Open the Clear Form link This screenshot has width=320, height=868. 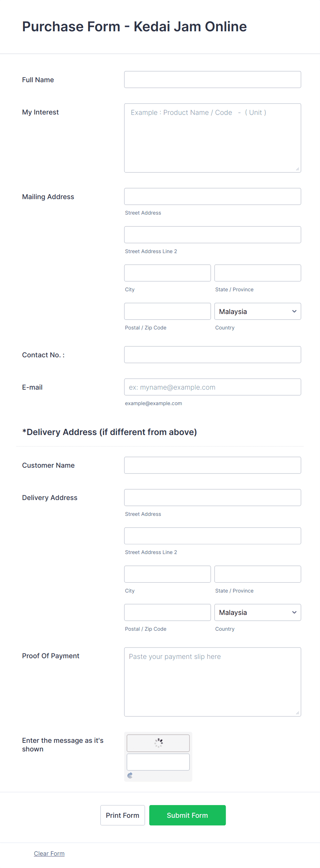49,853
